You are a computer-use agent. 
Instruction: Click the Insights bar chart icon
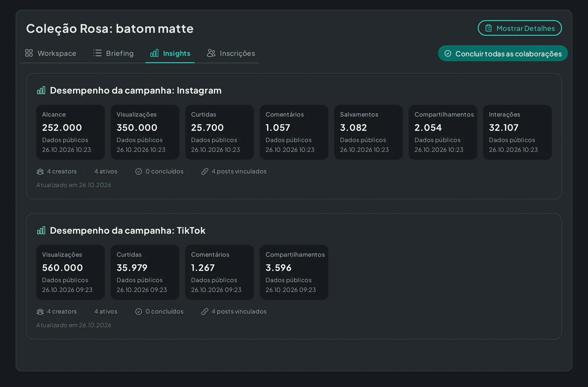[x=154, y=53]
